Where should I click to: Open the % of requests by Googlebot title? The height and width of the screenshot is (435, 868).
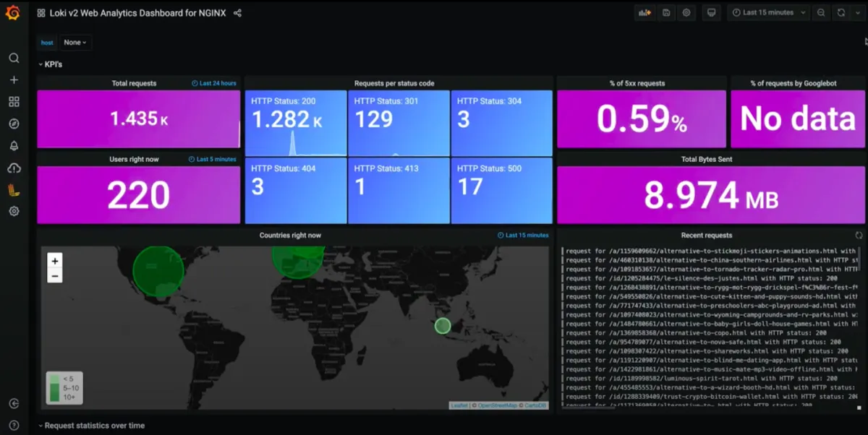click(793, 83)
